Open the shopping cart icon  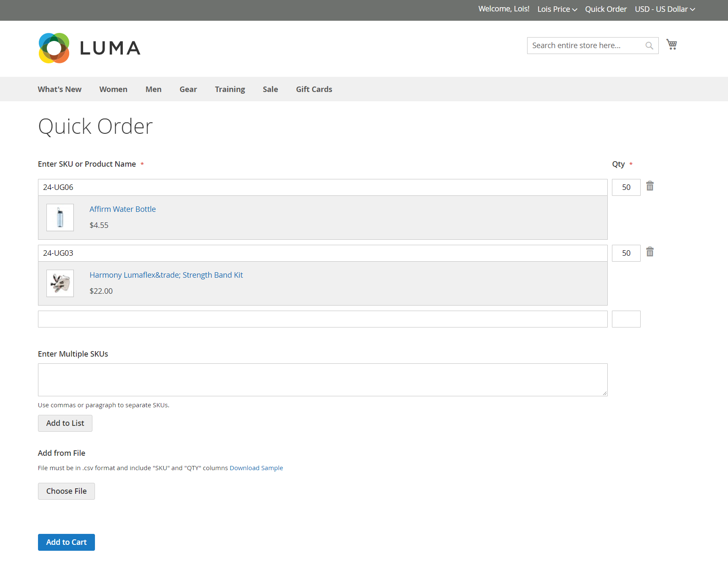pyautogui.click(x=671, y=44)
